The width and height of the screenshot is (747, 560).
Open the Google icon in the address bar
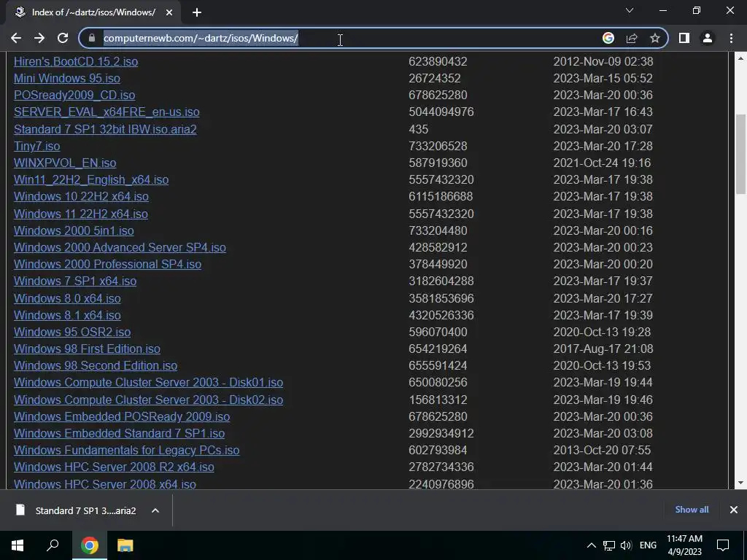pos(608,38)
